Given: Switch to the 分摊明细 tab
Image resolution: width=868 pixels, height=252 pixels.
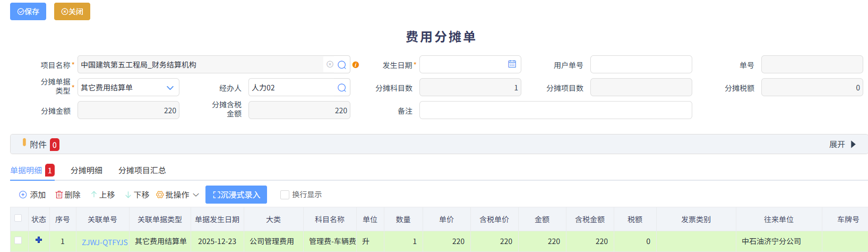Looking at the screenshot, I should [87, 171].
